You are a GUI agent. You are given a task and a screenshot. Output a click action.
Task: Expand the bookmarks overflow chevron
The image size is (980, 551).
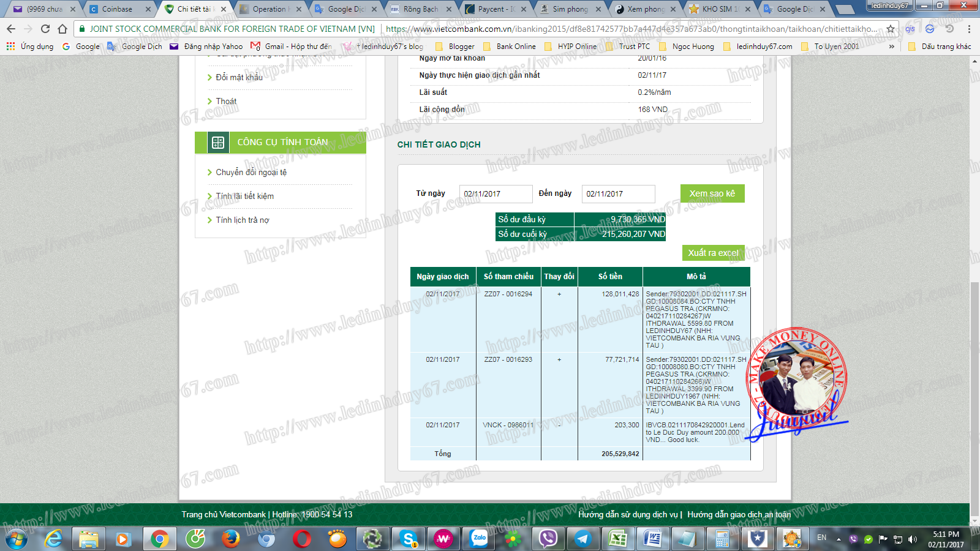891,47
